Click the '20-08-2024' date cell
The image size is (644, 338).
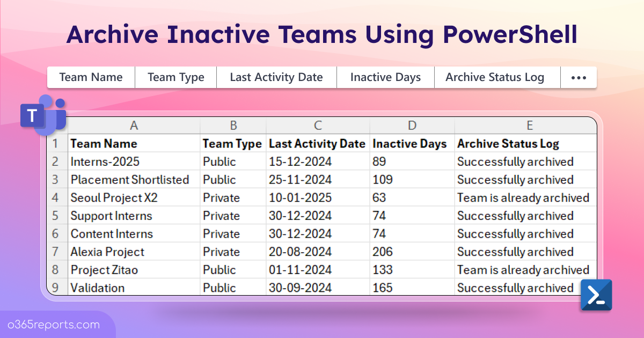click(318, 252)
